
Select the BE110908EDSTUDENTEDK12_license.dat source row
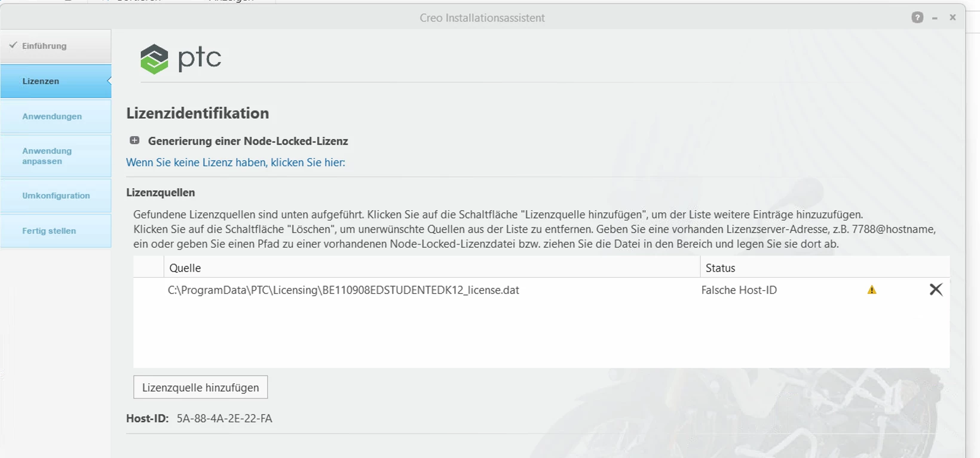541,290
